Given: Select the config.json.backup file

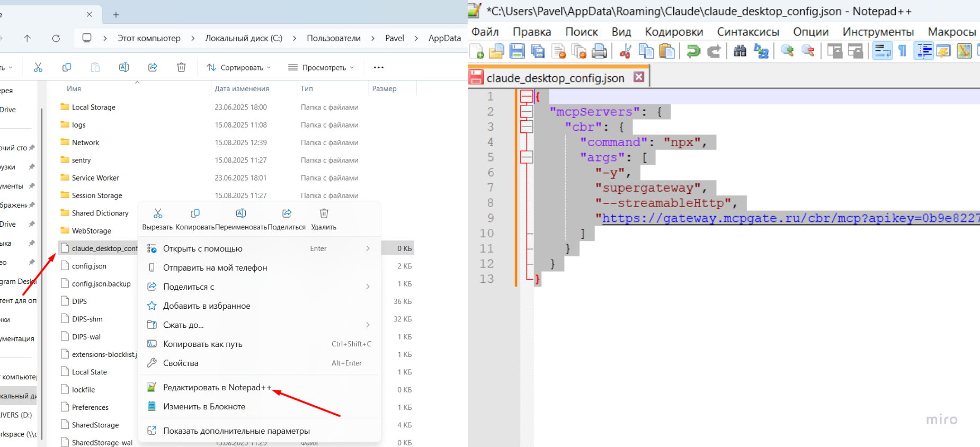Looking at the screenshot, I should tap(101, 284).
